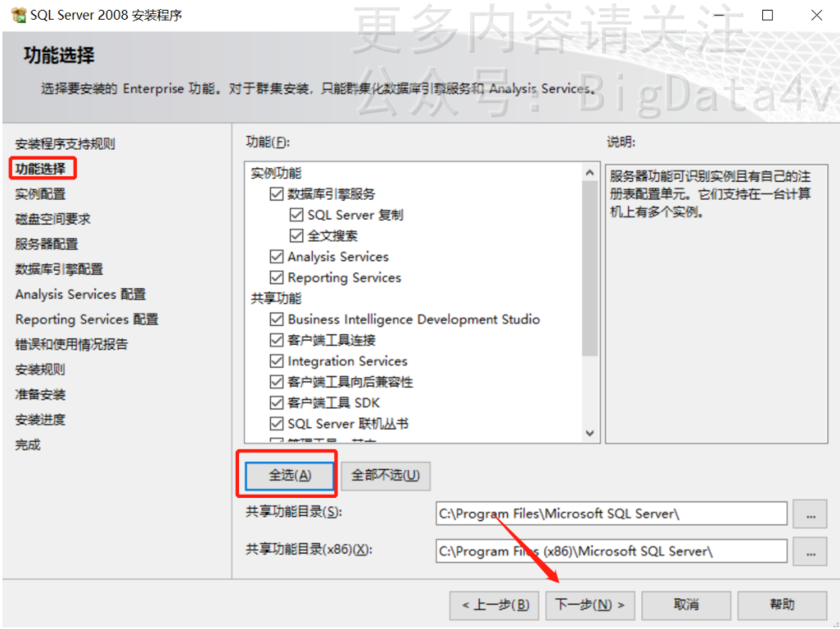Uncheck the 客户端工具 SDK checkbox
Viewport: 840px width, 629px height.
click(277, 403)
